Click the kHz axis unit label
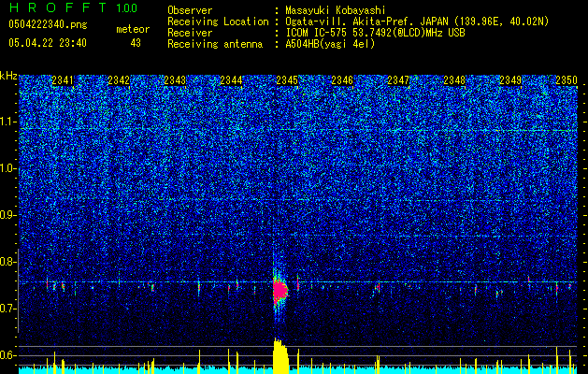This screenshot has width=588, height=374. coord(8,76)
